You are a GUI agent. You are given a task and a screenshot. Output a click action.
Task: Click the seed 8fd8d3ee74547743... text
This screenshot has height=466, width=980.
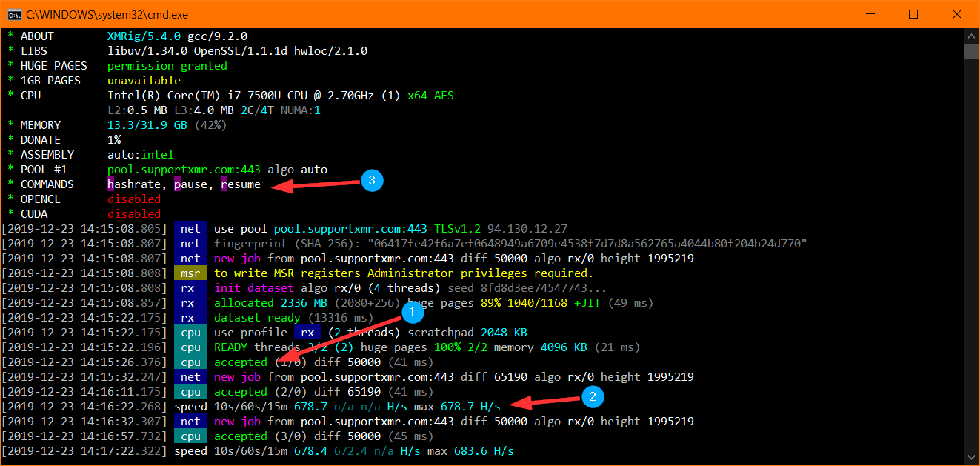[x=527, y=287]
